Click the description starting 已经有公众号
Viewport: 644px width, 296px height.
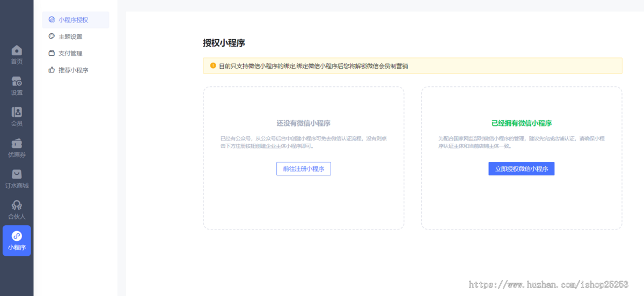(x=304, y=142)
